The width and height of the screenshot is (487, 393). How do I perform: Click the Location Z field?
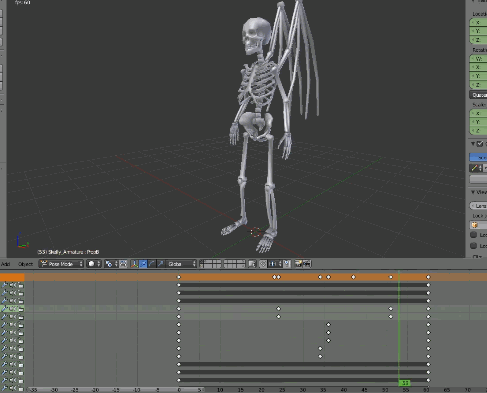coord(478,40)
